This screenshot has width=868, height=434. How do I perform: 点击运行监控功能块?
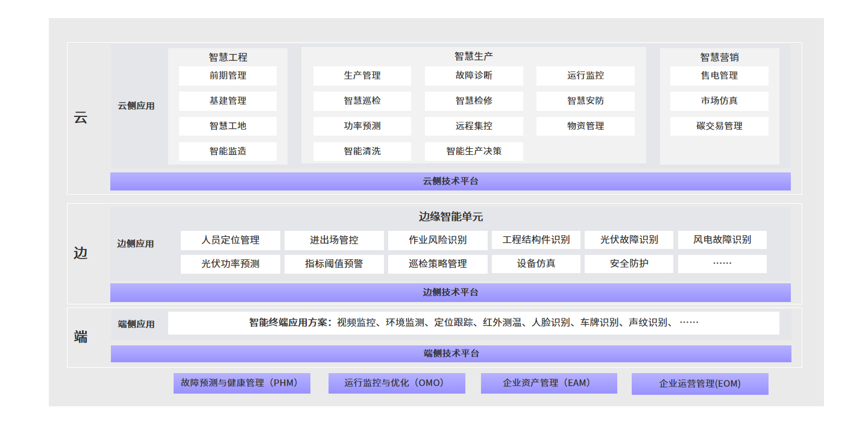(585, 75)
